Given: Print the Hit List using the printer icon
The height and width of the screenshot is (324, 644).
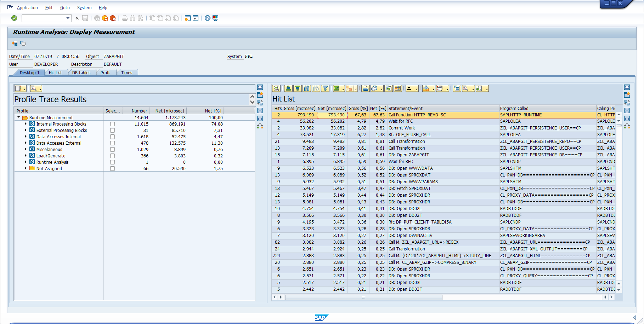Looking at the screenshot, I should pyautogui.click(x=365, y=88).
